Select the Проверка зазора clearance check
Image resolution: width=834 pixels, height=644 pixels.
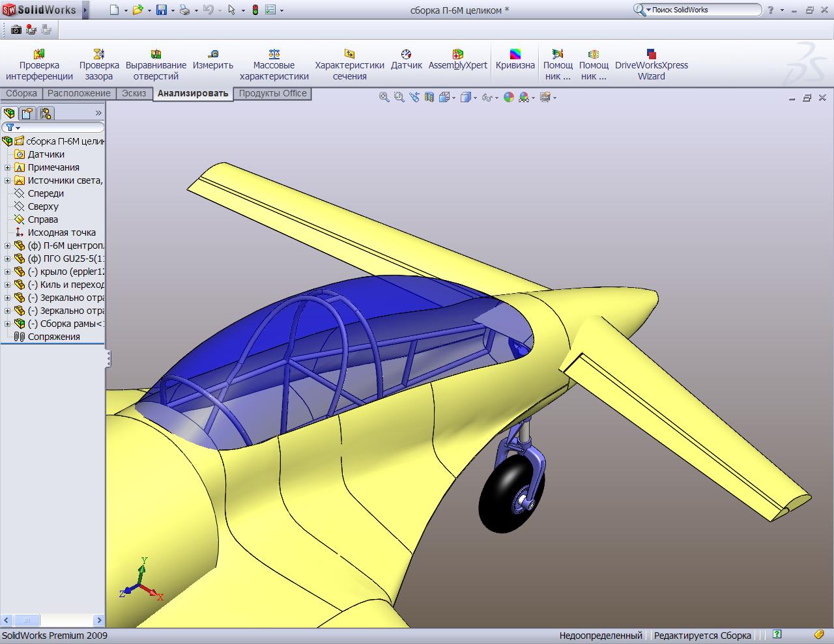point(99,64)
